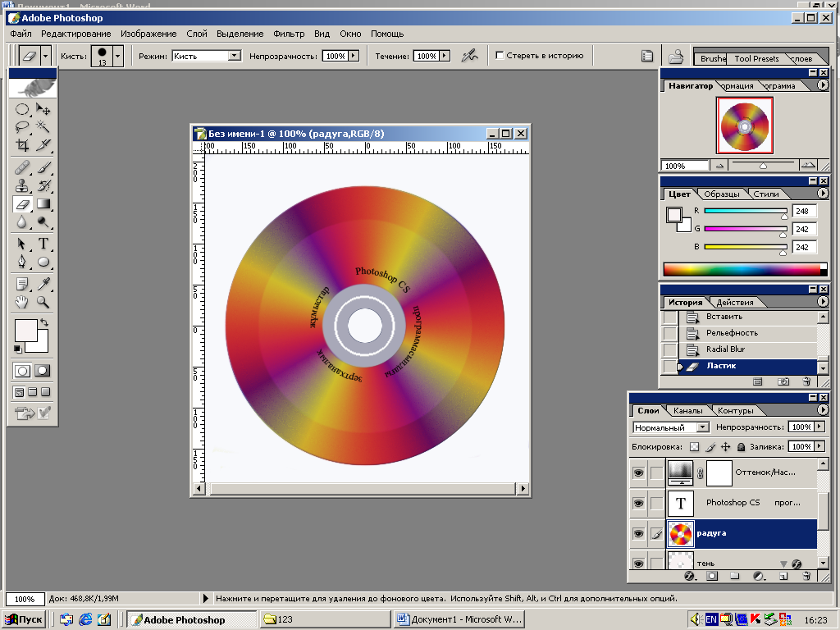Add layer mask in Layers panel
This screenshot has width=840, height=630.
pyautogui.click(x=712, y=577)
